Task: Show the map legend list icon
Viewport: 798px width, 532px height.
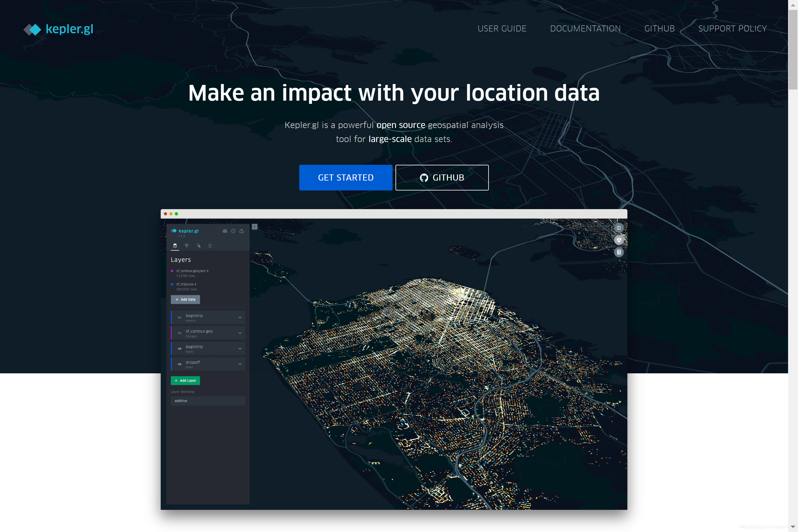Action: tap(619, 252)
